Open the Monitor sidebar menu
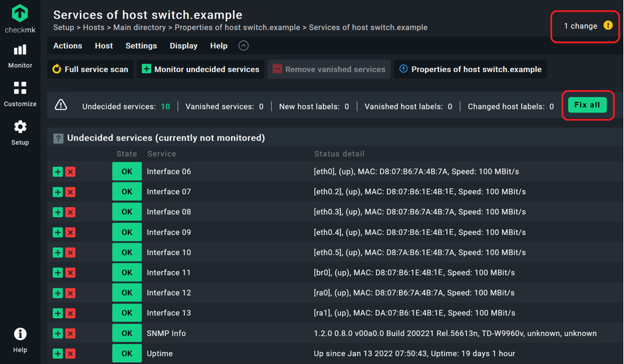This screenshot has height=364, width=624. pos(20,56)
